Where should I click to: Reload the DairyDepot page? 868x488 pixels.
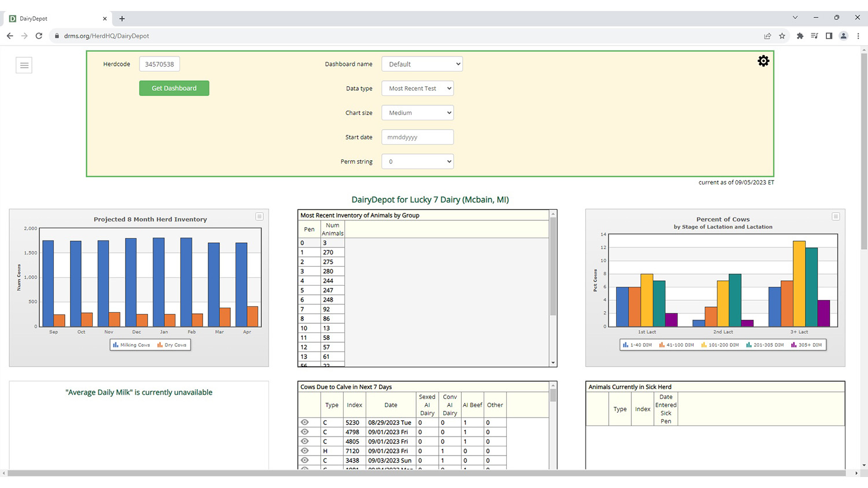39,36
